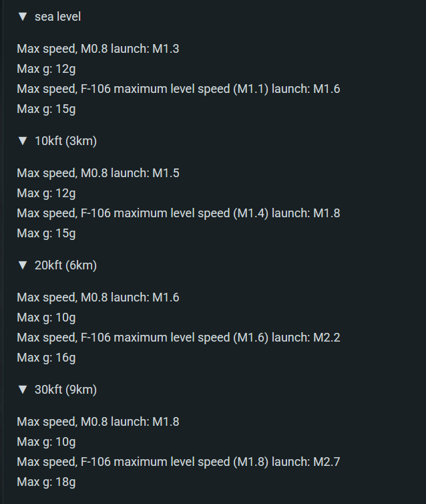Collapse the 10kft (3km) section triangle

click(x=23, y=141)
